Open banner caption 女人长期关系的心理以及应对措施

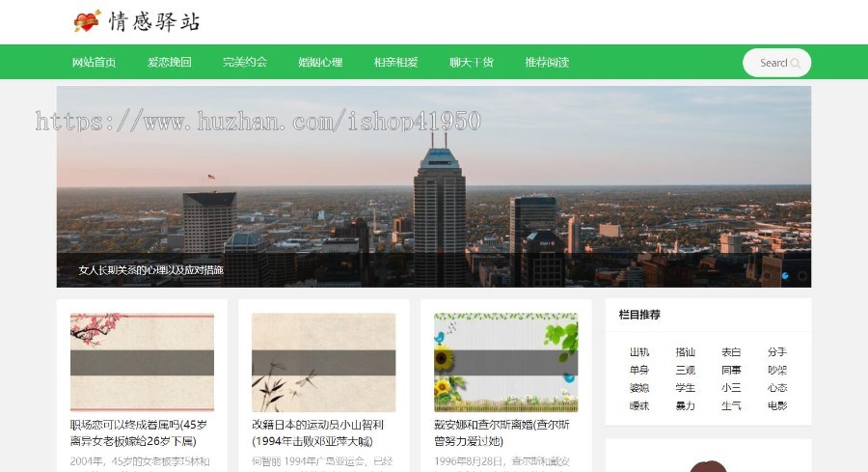[x=150, y=270]
